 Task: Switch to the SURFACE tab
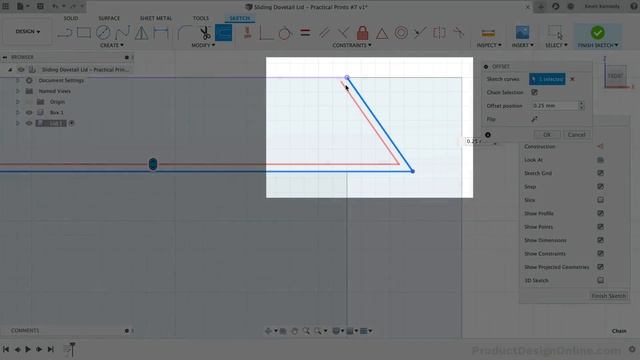(109, 18)
